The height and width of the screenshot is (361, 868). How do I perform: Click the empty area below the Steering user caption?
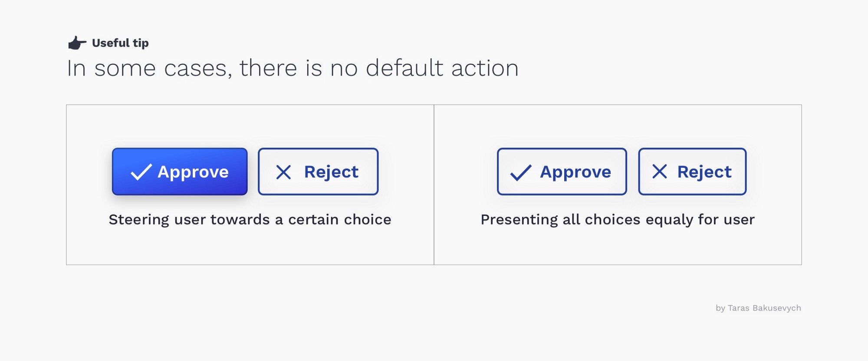(x=250, y=246)
